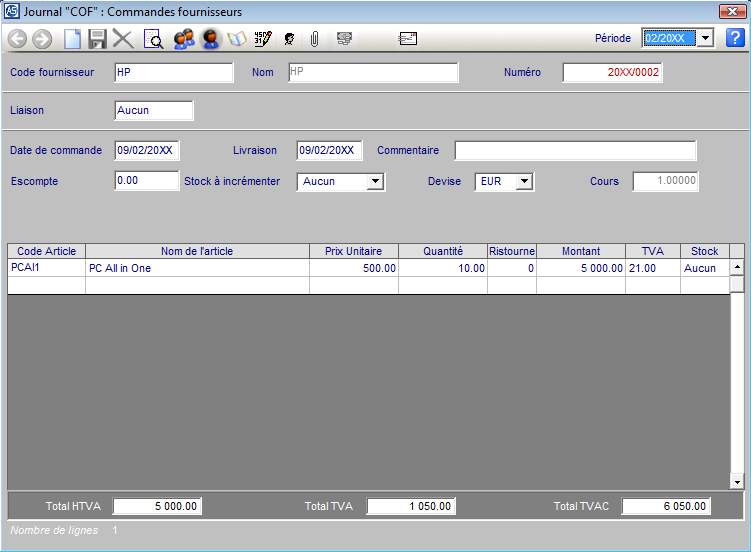This screenshot has width=751, height=552.
Task: Select the PCAI1 article code cell
Action: tap(46, 268)
